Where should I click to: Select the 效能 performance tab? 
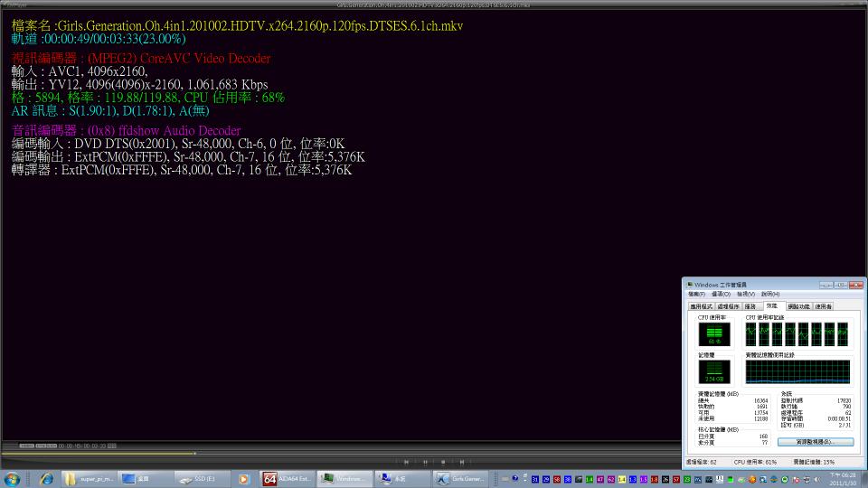pyautogui.click(x=772, y=306)
